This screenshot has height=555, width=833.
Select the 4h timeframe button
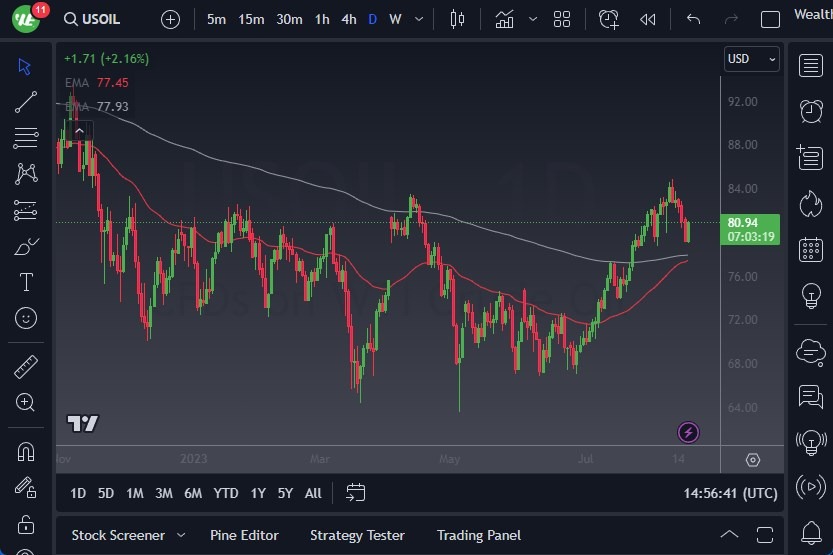348,19
